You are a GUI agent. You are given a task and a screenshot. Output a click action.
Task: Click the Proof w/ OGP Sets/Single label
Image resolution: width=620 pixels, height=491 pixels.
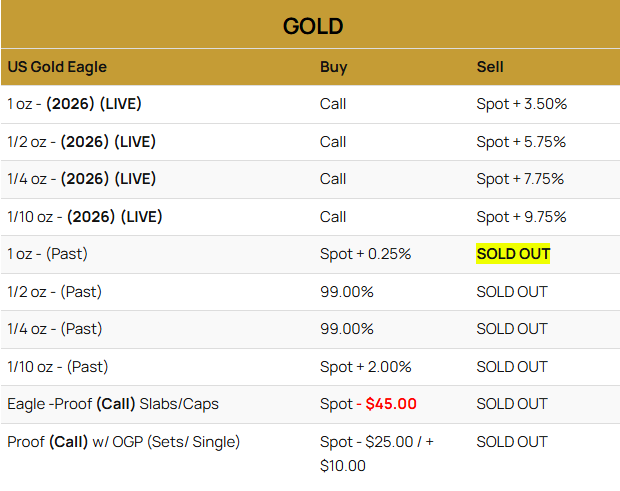124,442
